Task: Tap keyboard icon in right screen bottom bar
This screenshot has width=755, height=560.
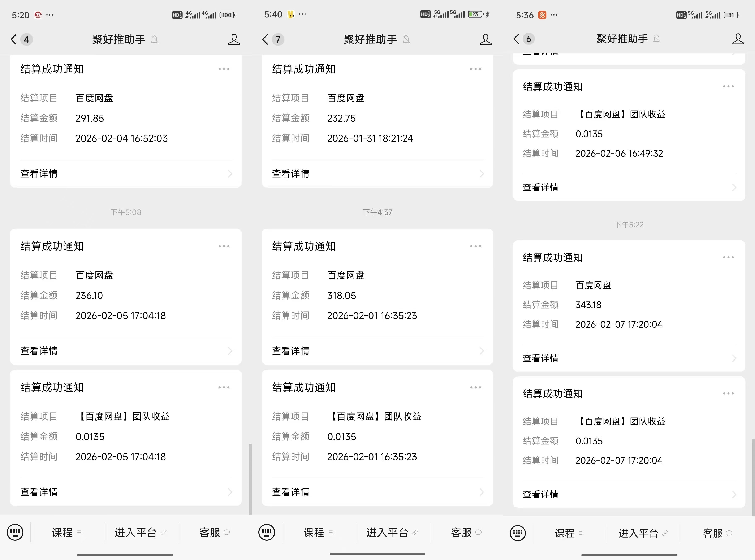Action: pyautogui.click(x=518, y=533)
